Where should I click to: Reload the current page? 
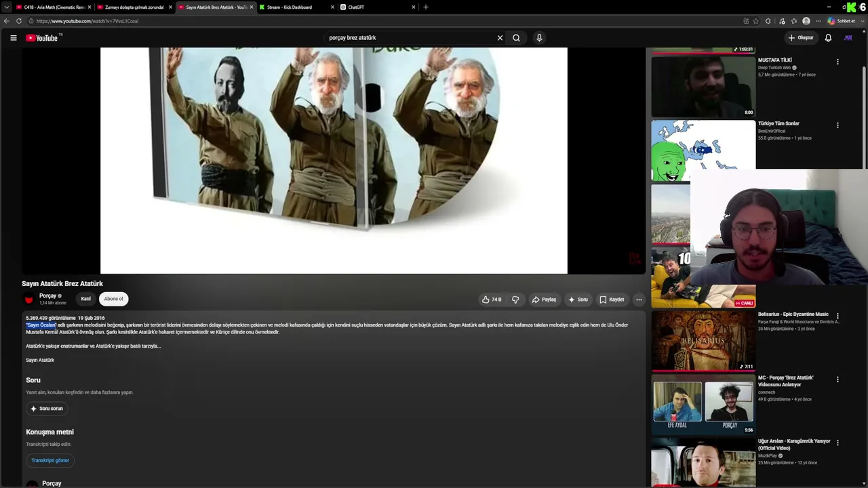click(19, 21)
